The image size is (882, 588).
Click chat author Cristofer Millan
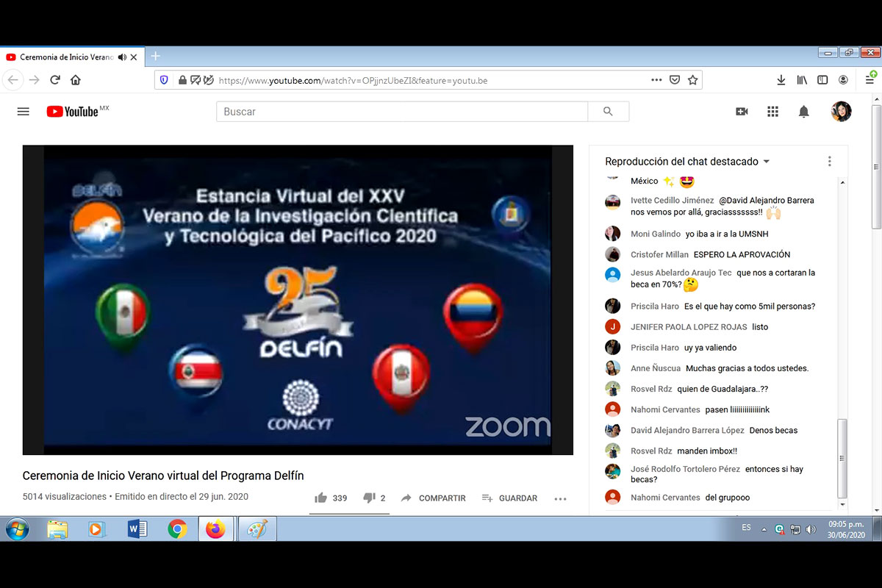pyautogui.click(x=659, y=255)
